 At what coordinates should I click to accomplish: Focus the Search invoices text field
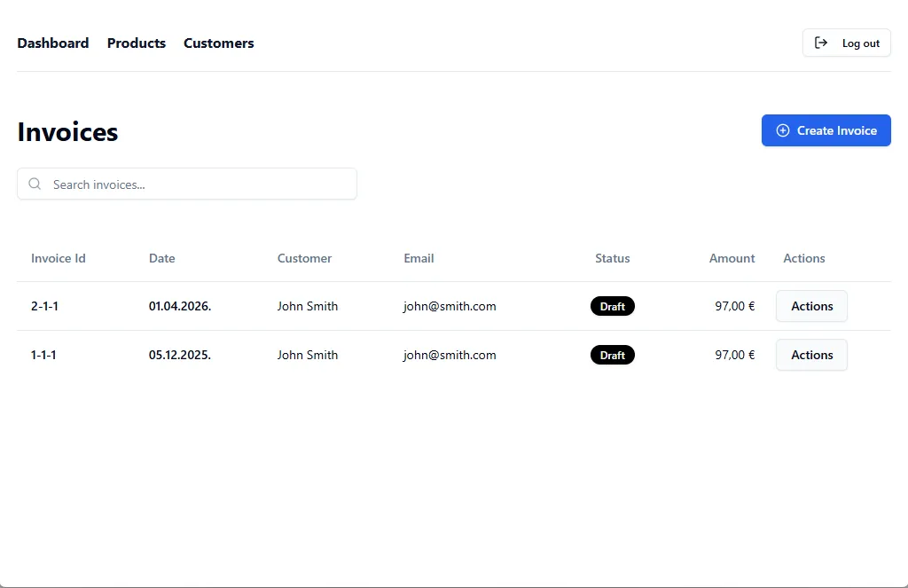coord(200,184)
